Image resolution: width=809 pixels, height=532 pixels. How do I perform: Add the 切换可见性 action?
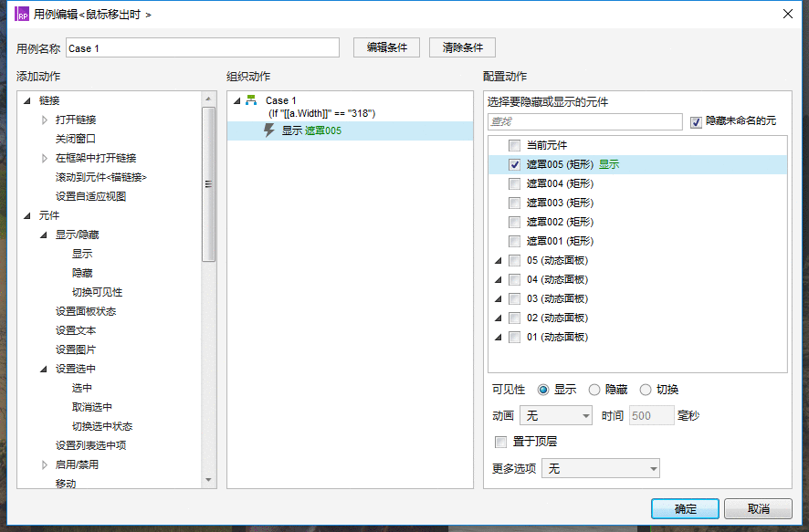click(97, 292)
